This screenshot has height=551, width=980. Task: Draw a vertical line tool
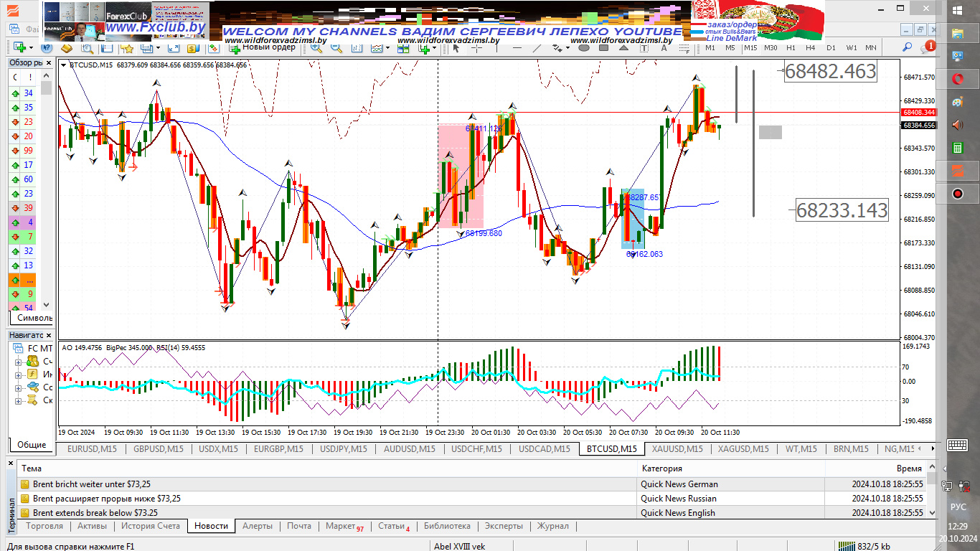coord(497,47)
